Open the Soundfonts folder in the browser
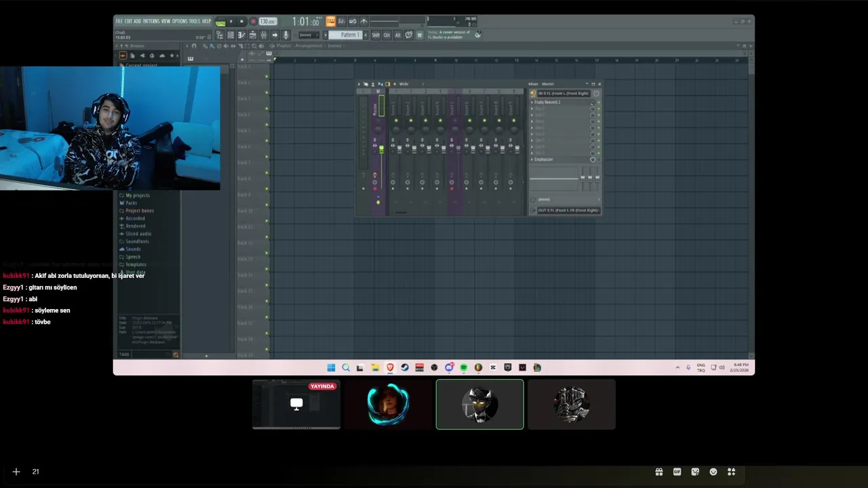 pyautogui.click(x=134, y=241)
